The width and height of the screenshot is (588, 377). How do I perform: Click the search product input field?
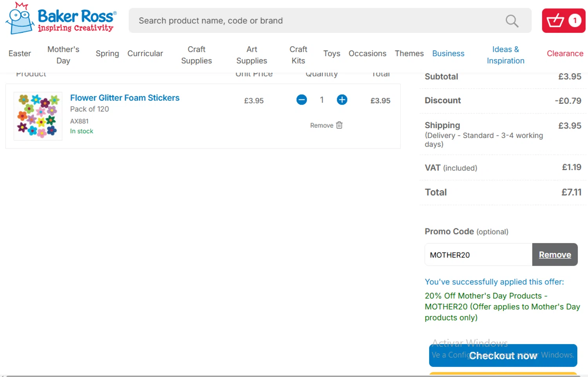pyautogui.click(x=314, y=21)
